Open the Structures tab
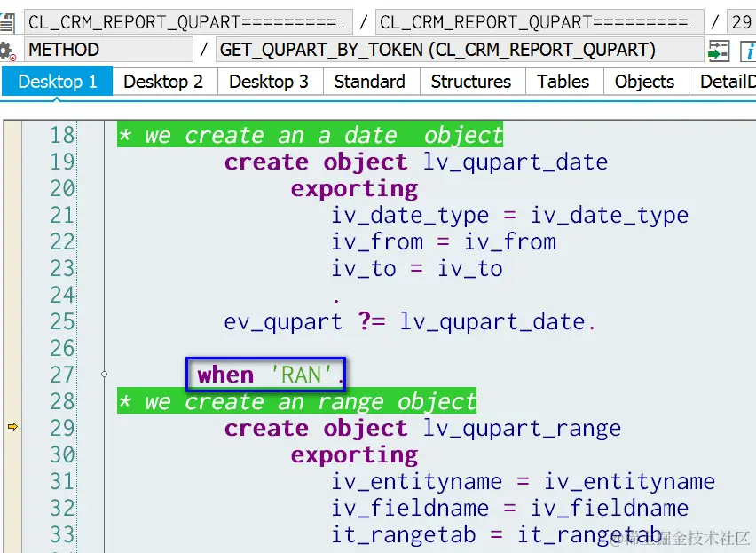Image resolution: width=756 pixels, height=553 pixels. (x=472, y=81)
